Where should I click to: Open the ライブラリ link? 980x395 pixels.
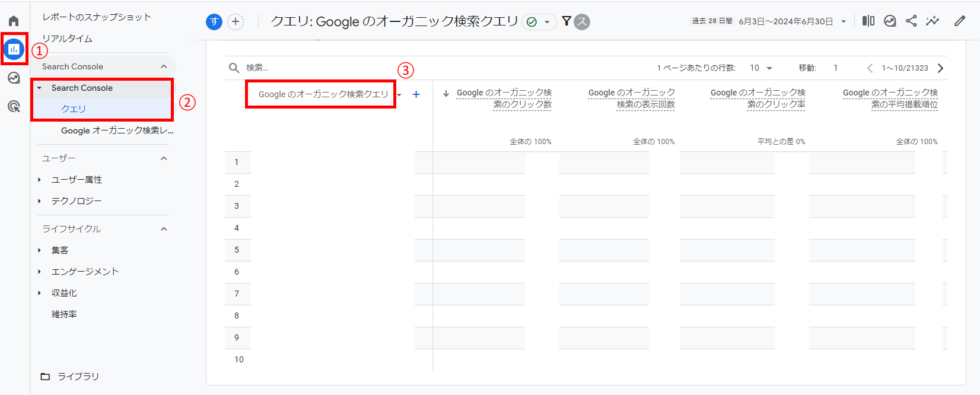pos(78,377)
